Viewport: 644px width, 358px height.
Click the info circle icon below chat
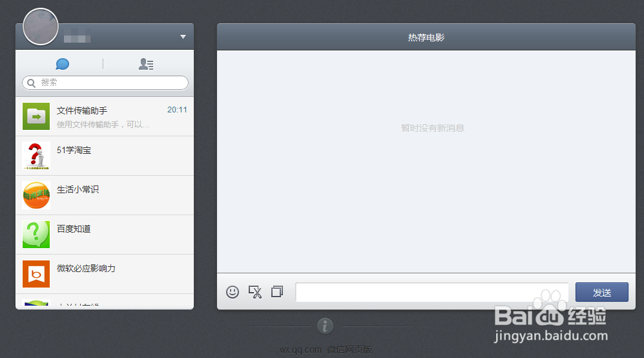[x=326, y=326]
